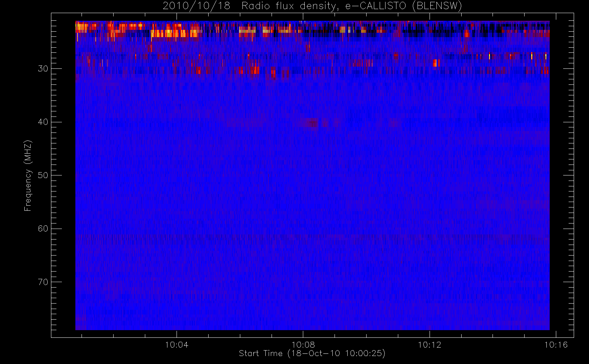This screenshot has height=364, width=589.
Task: Click the '10:08' time tick label
Action: click(303, 345)
